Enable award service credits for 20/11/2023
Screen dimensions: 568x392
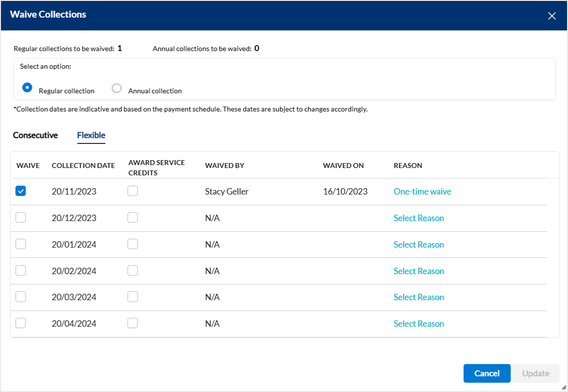coord(133,191)
